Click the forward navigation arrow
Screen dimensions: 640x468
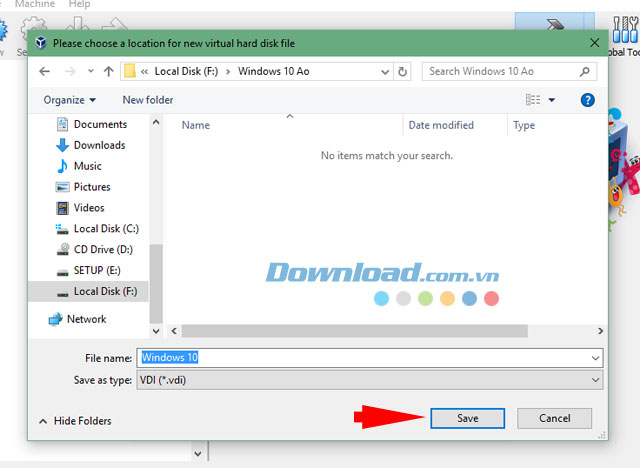70,71
